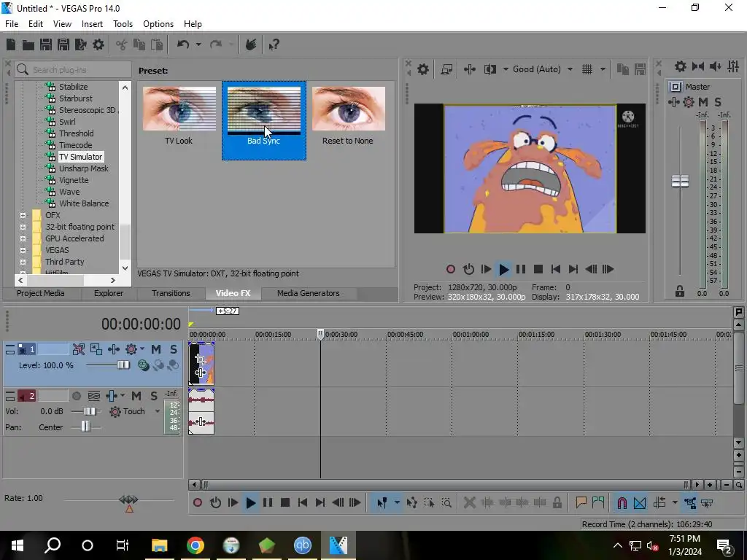The height and width of the screenshot is (560, 747).
Task: Click the Undo arrow icon
Action: coord(183,44)
